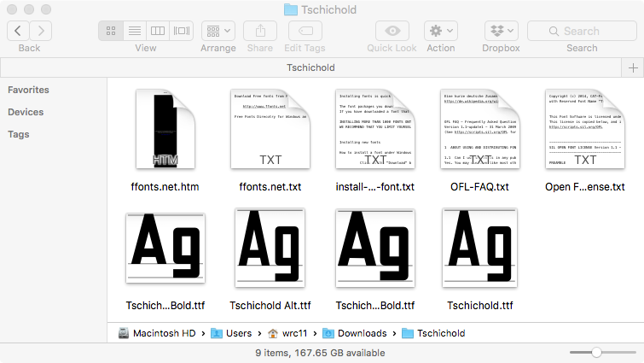Switch to icon view mode
The image size is (644, 363).
coord(111,31)
